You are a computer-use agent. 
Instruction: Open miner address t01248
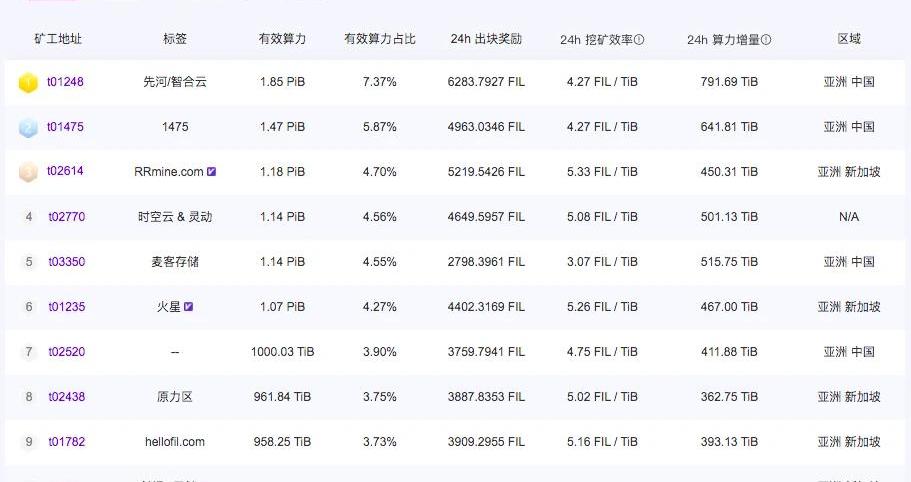(x=65, y=82)
